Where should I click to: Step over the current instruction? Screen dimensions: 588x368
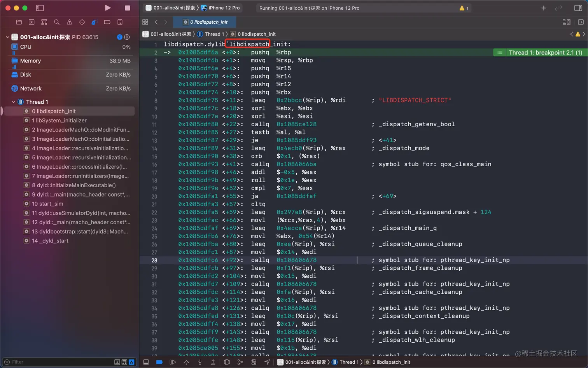pos(187,362)
